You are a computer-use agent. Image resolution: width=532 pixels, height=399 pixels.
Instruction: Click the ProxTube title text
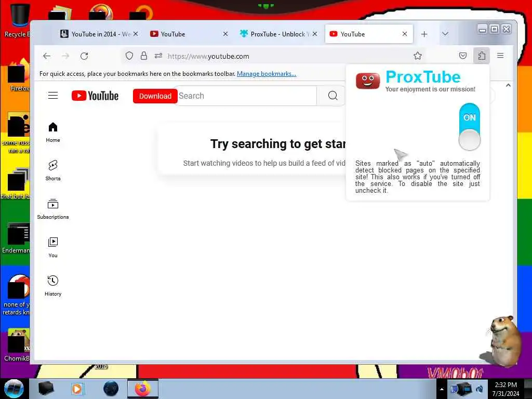point(423,77)
